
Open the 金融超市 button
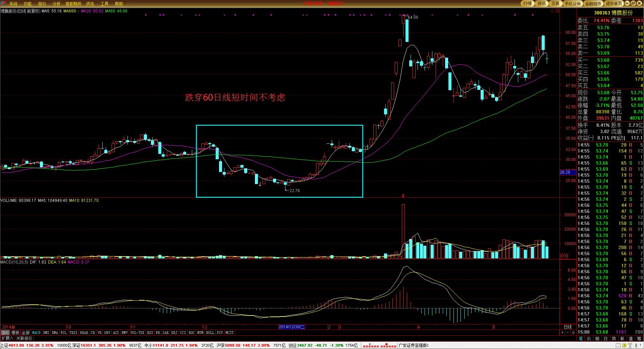[593, 4]
